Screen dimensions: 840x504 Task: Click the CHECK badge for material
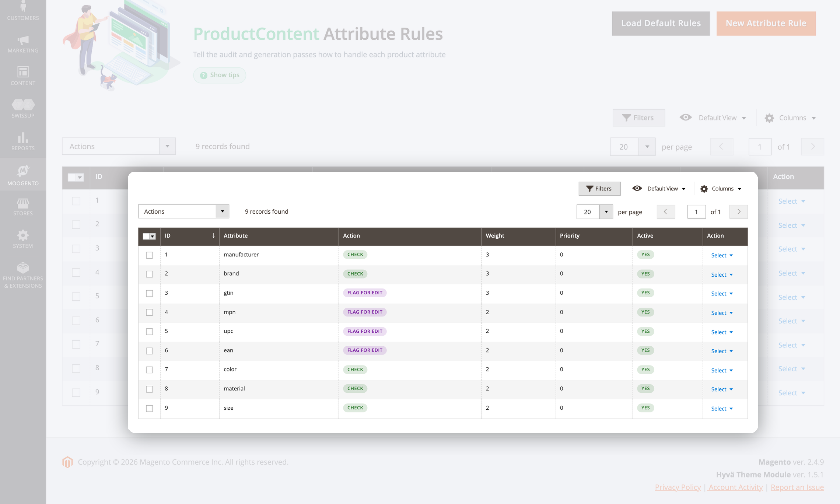click(355, 388)
